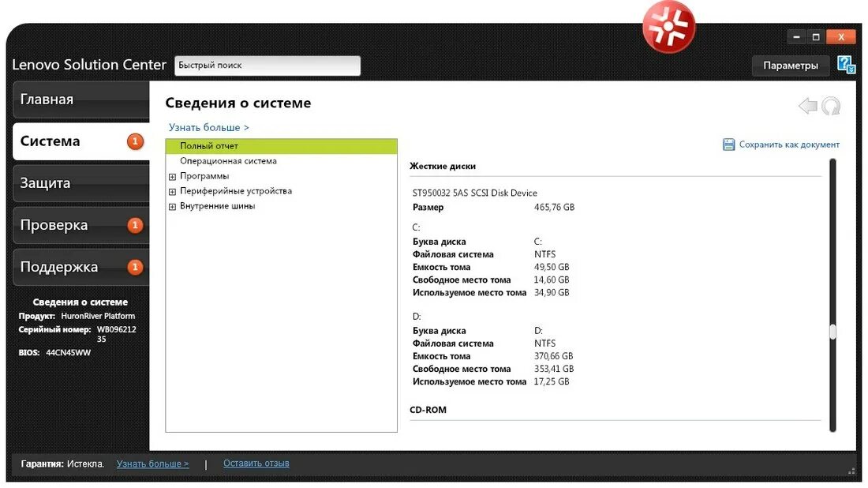Screen dimensions: 868x488
Task: Expand the Внутренние шины tree node
Action: pos(172,207)
